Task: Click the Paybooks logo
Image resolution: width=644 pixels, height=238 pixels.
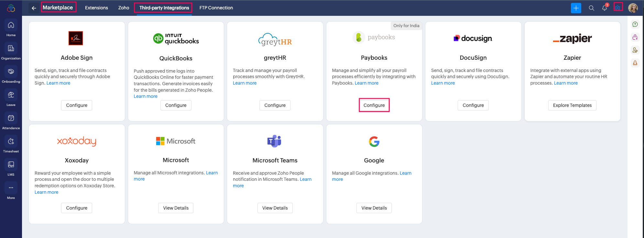Action: click(x=374, y=37)
